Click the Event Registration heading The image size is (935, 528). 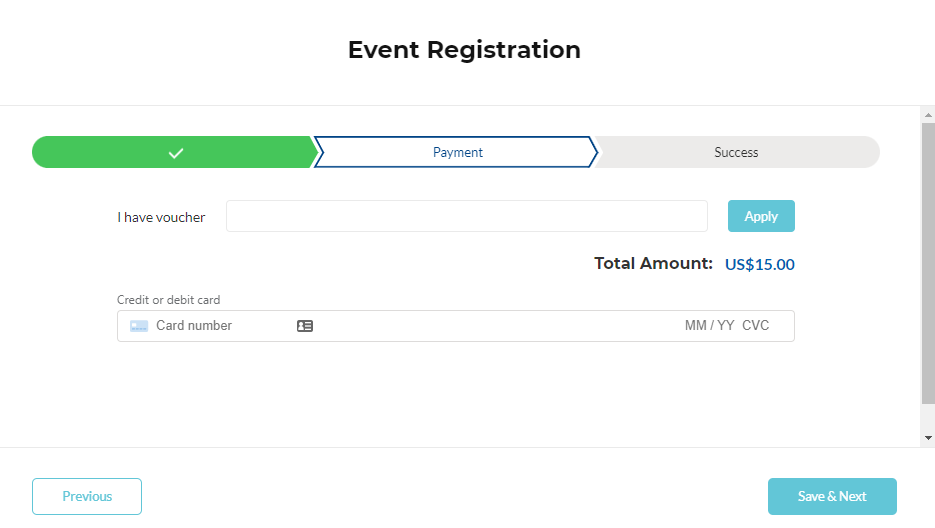[x=464, y=50]
